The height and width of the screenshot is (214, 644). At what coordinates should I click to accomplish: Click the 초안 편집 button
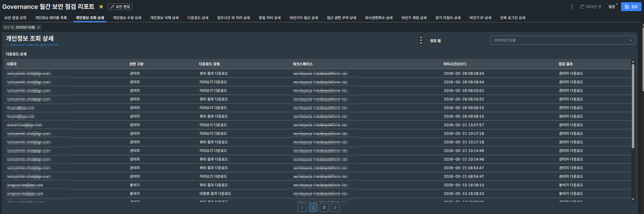120,7
